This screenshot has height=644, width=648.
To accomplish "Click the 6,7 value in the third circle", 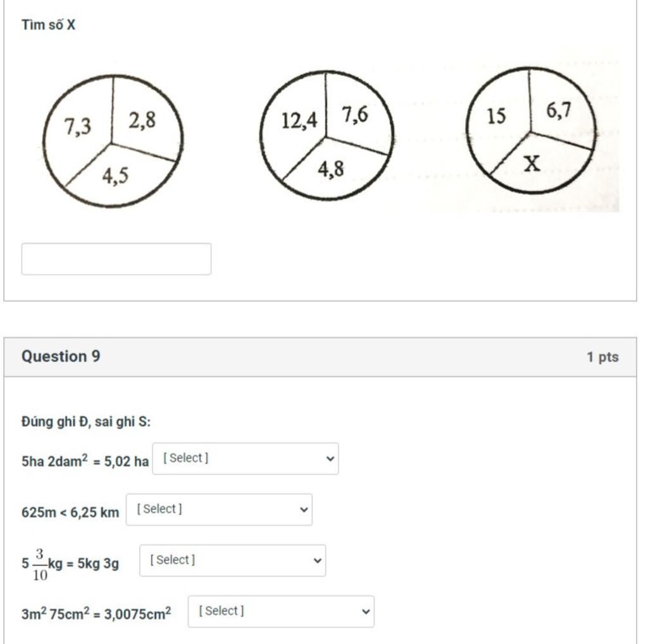I will (559, 110).
